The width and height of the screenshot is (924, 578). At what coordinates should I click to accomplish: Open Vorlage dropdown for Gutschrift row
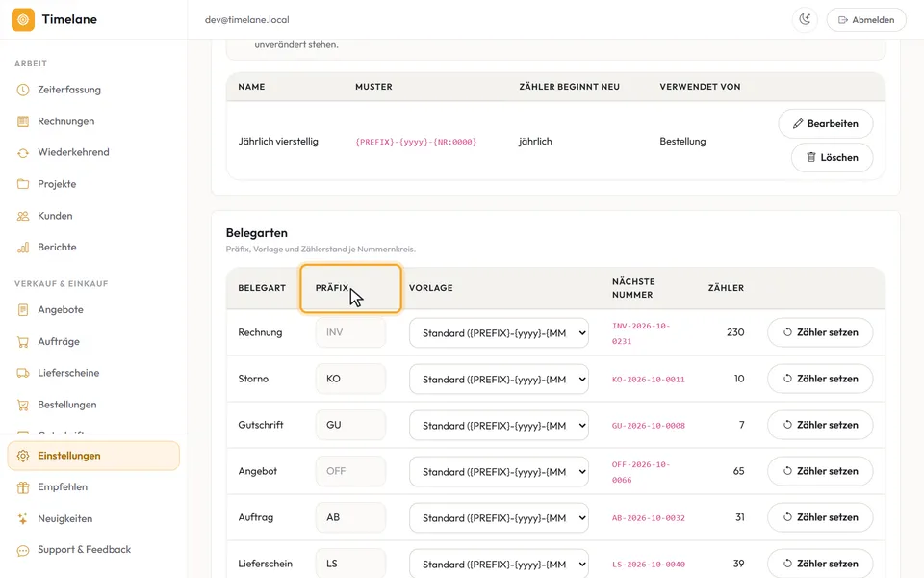click(x=499, y=425)
